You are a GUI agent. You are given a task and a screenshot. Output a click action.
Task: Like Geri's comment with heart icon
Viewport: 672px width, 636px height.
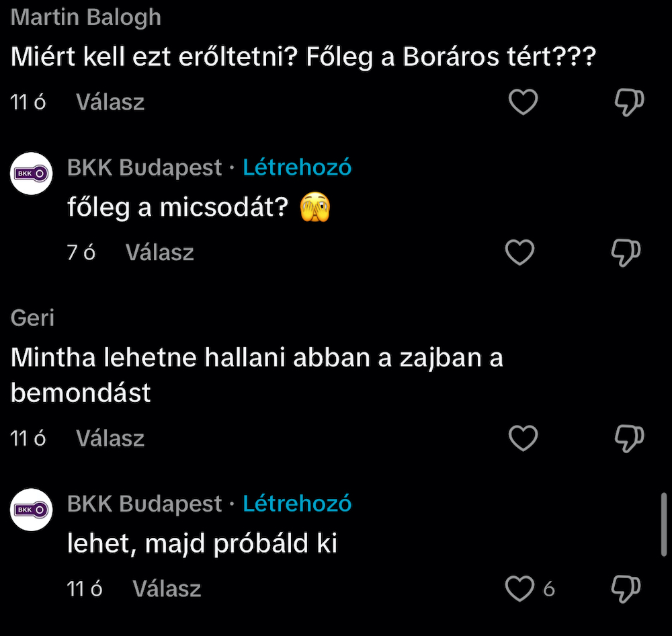point(523,438)
